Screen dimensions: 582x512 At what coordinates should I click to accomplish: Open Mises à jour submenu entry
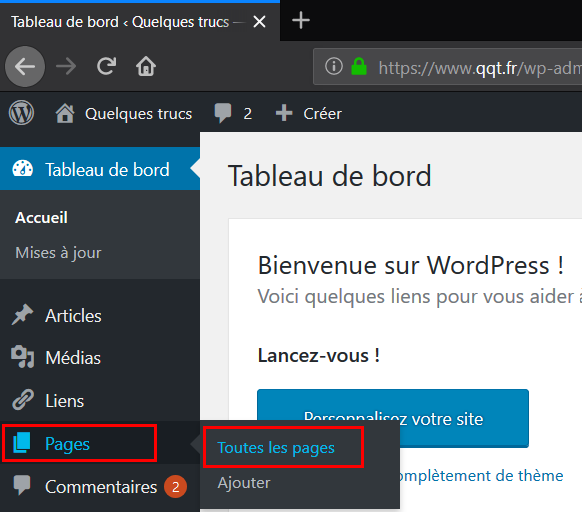click(x=58, y=253)
